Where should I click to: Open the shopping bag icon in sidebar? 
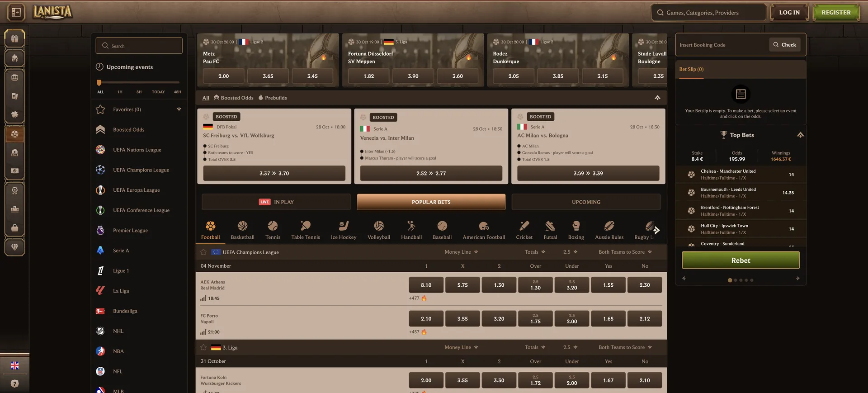pyautogui.click(x=14, y=228)
